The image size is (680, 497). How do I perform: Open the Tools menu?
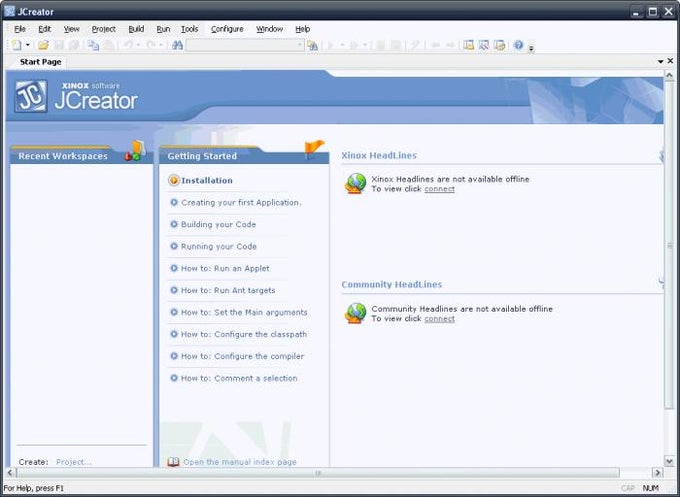click(x=190, y=29)
